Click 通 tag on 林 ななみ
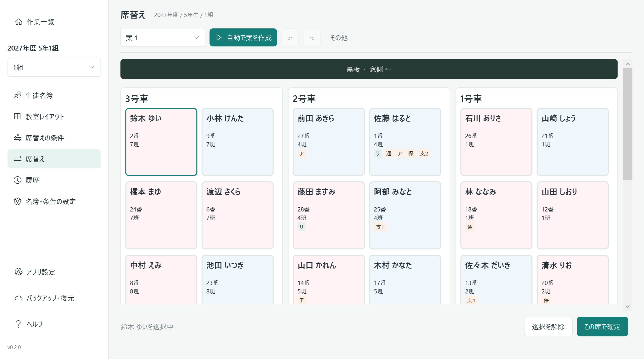 (x=470, y=227)
